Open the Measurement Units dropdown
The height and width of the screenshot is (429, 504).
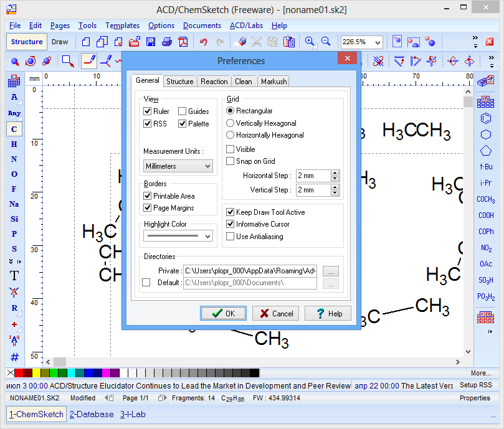tap(178, 166)
